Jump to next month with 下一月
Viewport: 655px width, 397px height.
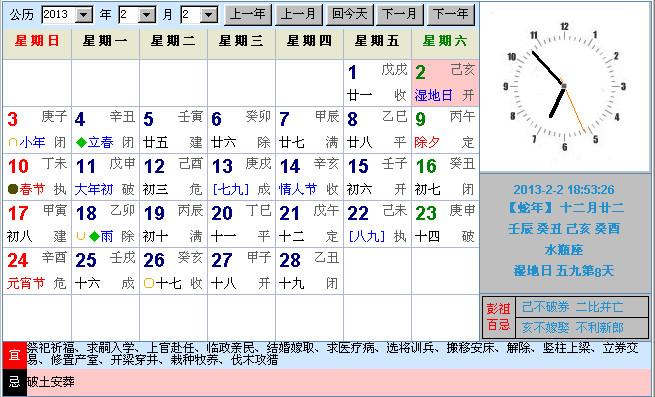click(x=400, y=15)
